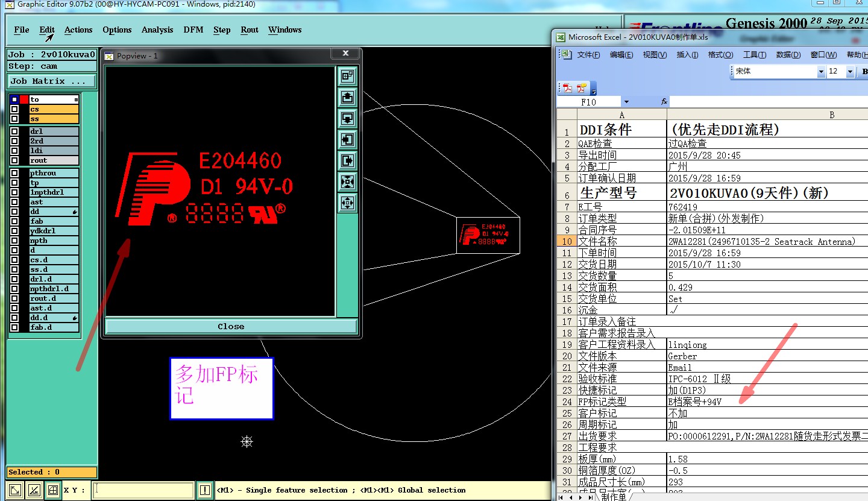
Task: Open the font name dropdown (宋体)
Action: [x=820, y=71]
